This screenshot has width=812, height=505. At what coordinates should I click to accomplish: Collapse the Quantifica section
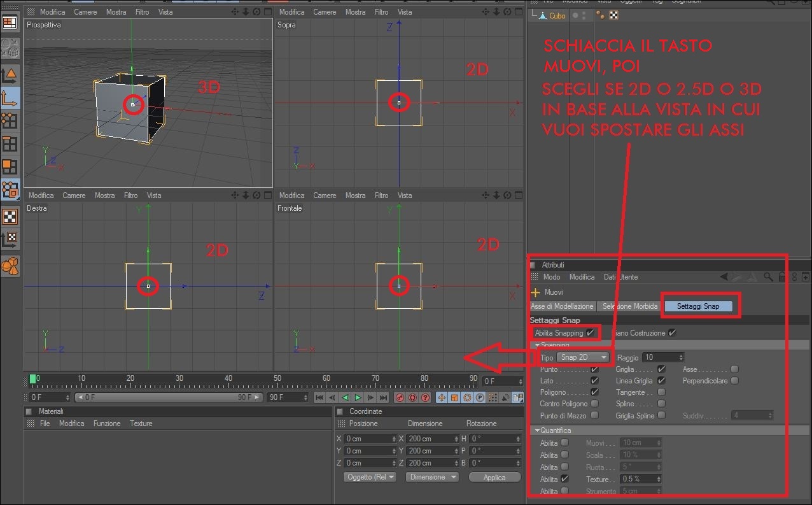pyautogui.click(x=537, y=430)
